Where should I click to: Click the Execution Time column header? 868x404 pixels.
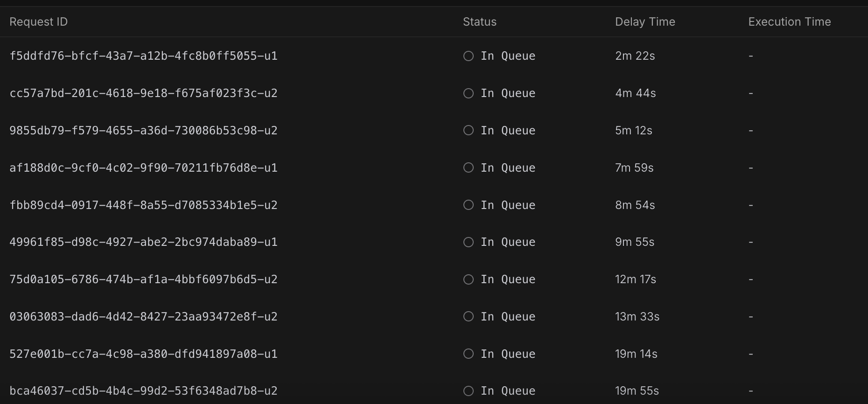790,22
